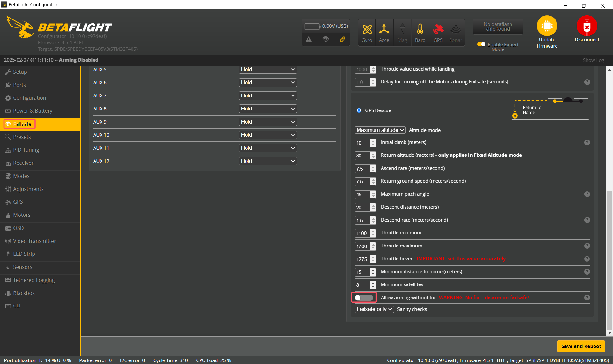This screenshot has width=613, height=364.
Task: Open AUX 12 failsafe mode dropdown
Action: click(268, 161)
